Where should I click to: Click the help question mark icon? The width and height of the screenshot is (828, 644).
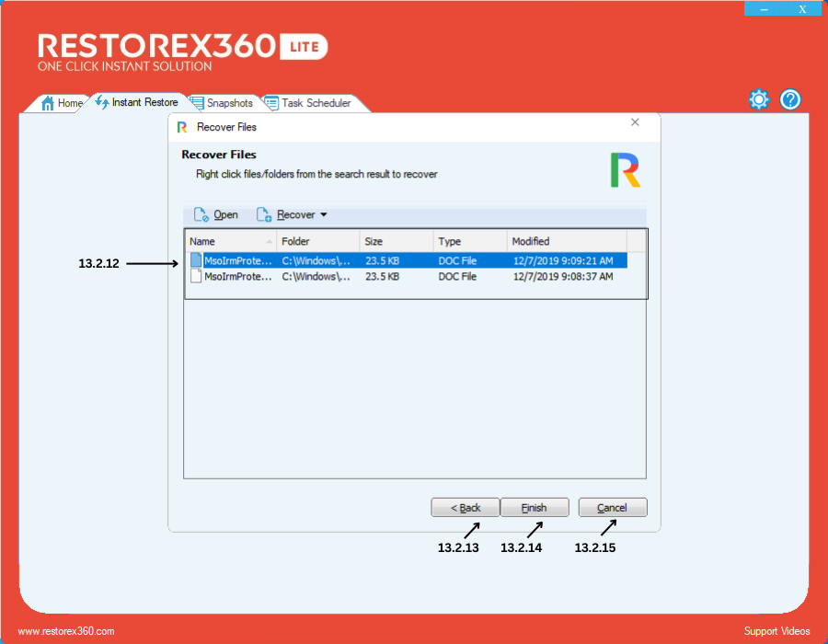pyautogui.click(x=790, y=99)
